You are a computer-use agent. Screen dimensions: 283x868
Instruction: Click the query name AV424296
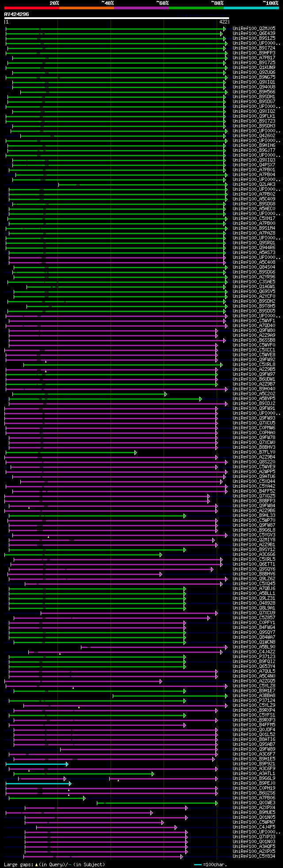(x=17, y=14)
